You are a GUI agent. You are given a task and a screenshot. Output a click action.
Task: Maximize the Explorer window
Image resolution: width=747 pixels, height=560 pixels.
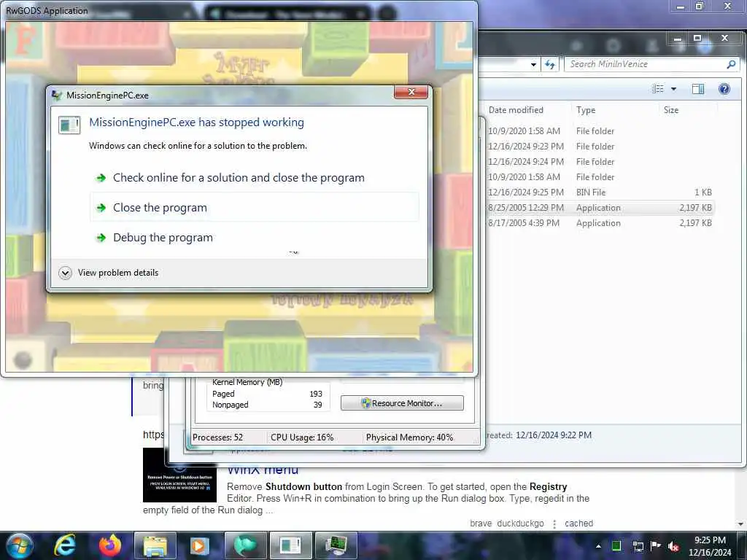pos(697,38)
